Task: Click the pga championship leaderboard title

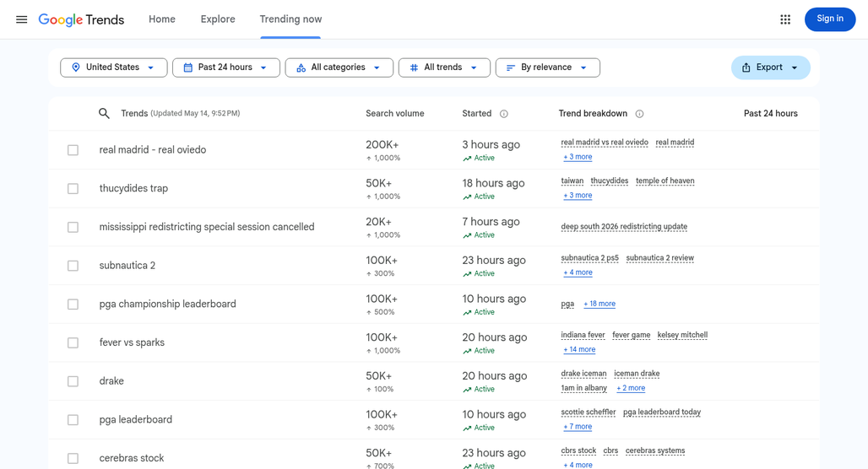Action: (x=168, y=305)
